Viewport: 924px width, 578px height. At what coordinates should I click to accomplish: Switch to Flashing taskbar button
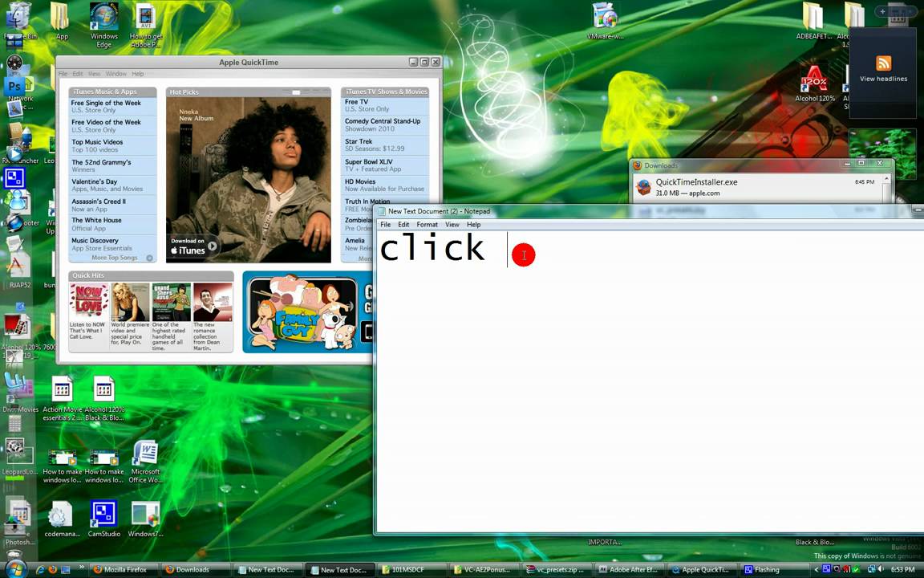774,570
